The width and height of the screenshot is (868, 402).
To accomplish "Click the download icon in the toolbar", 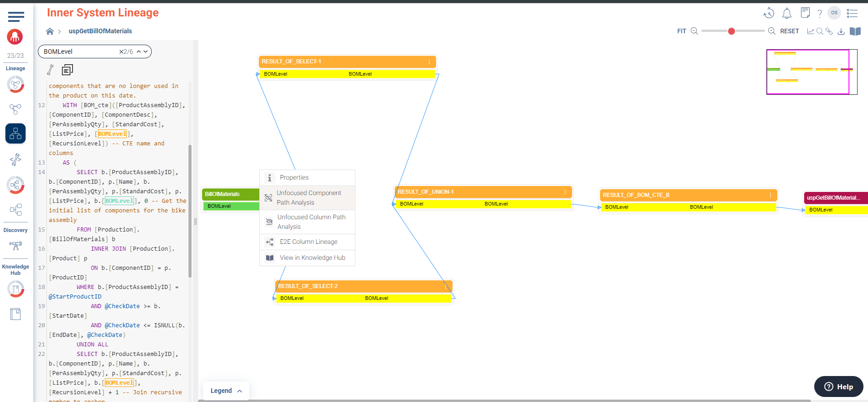I will pos(841,31).
